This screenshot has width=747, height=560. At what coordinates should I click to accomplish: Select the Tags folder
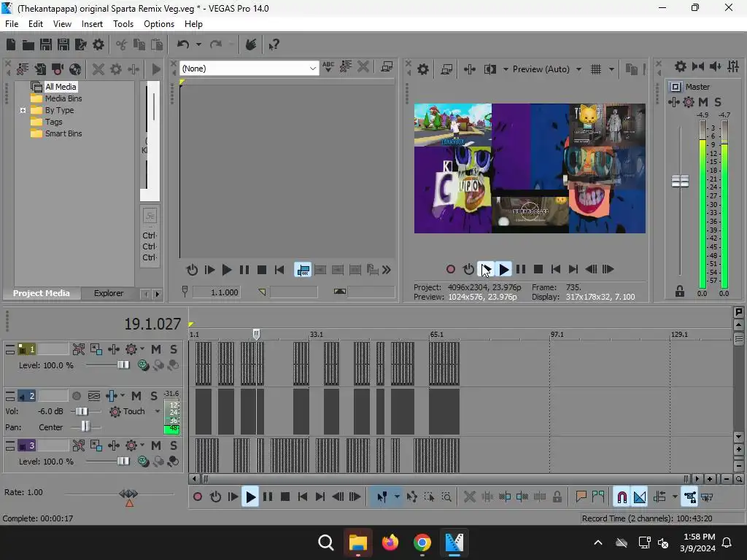click(x=54, y=122)
